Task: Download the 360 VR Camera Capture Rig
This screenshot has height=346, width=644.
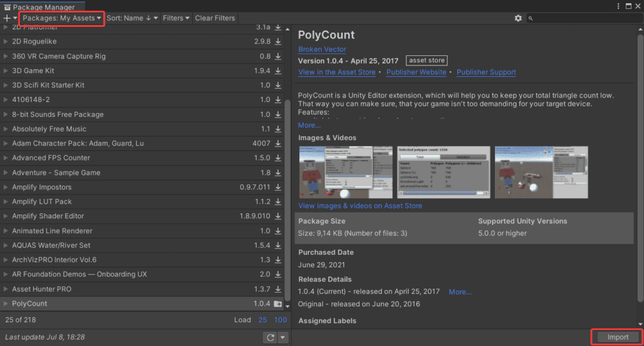Action: [278, 56]
